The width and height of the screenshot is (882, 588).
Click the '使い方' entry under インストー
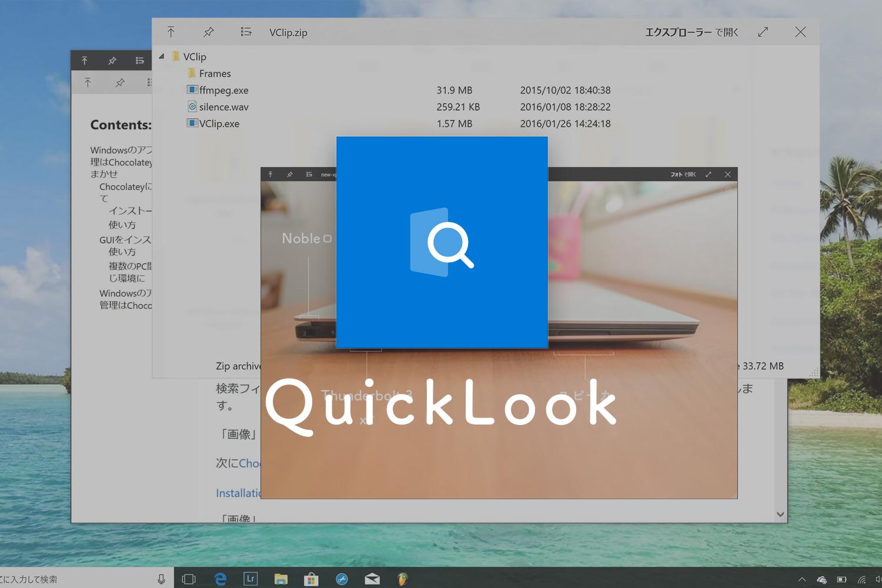[122, 225]
